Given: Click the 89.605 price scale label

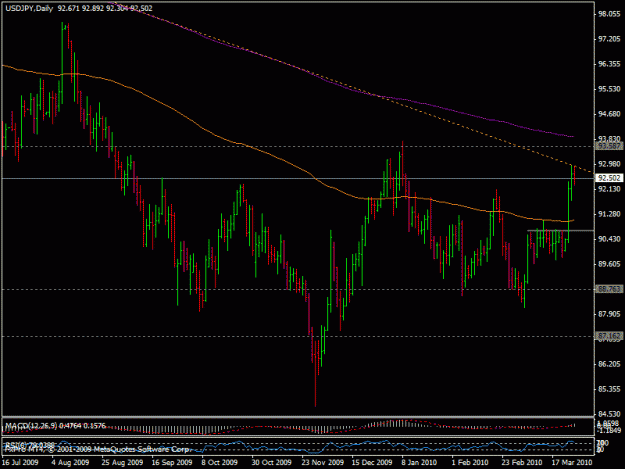Looking at the screenshot, I should coord(609,264).
